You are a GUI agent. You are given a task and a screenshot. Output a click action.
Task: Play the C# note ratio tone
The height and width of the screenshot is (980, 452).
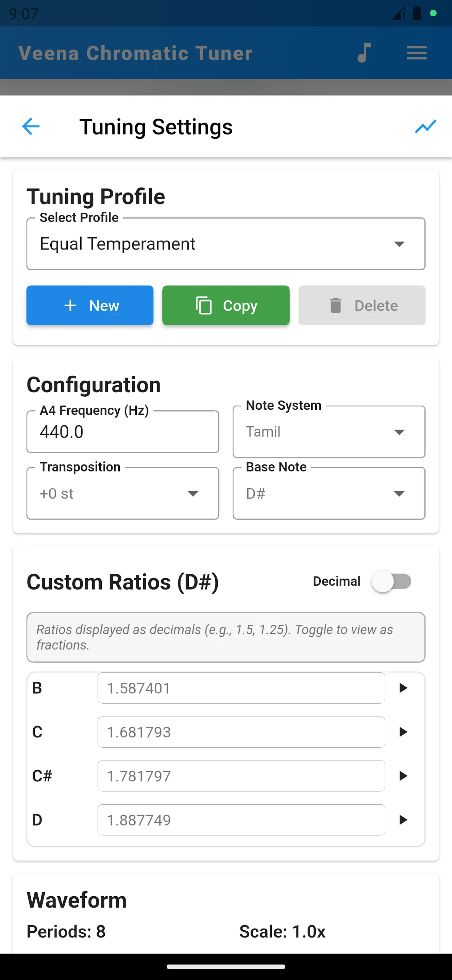click(403, 776)
